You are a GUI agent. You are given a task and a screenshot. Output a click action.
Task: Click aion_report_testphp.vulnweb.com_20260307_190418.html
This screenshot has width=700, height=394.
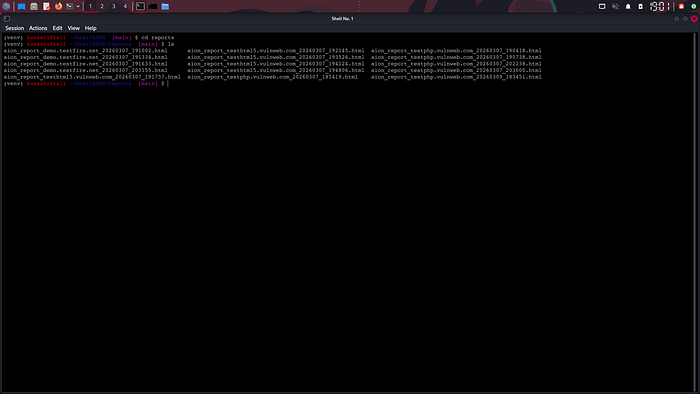tap(456, 51)
